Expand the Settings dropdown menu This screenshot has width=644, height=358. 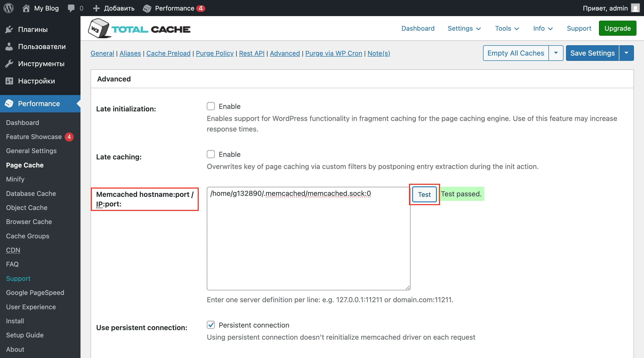(x=464, y=28)
